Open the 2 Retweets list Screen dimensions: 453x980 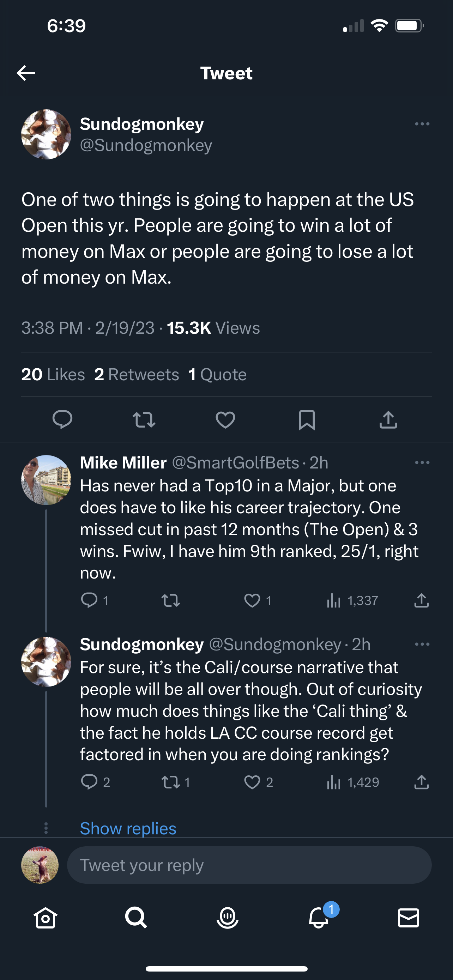pos(137,374)
